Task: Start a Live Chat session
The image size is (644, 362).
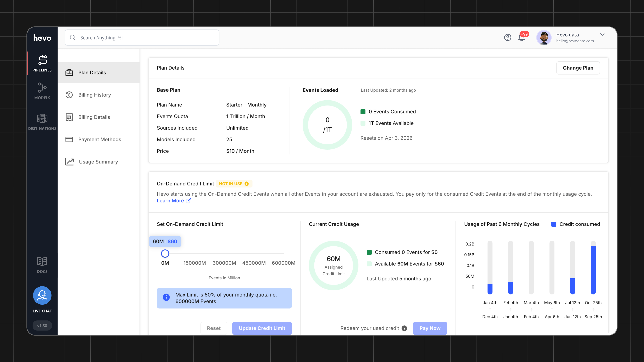Action: tap(42, 299)
